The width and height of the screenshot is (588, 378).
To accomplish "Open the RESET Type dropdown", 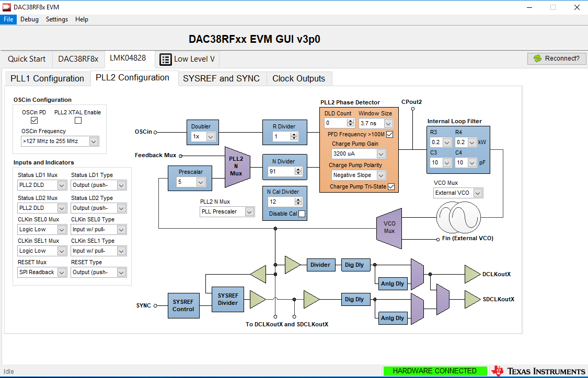I will point(121,273).
